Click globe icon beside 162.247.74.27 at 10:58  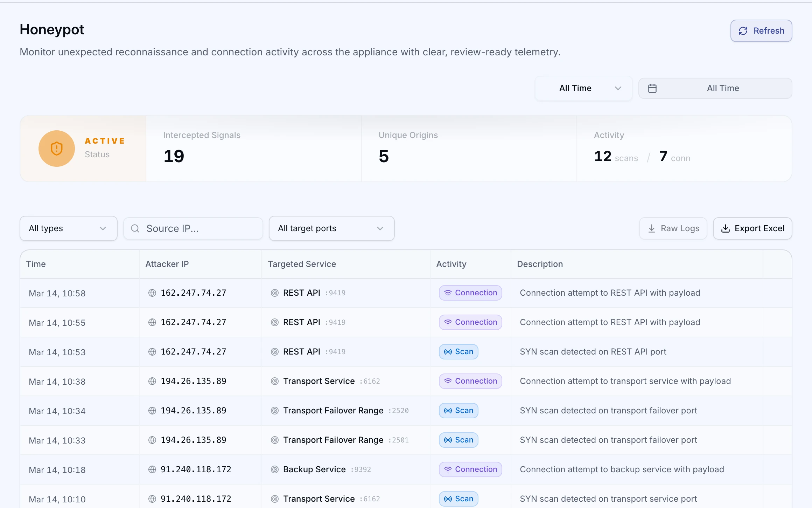tap(152, 293)
